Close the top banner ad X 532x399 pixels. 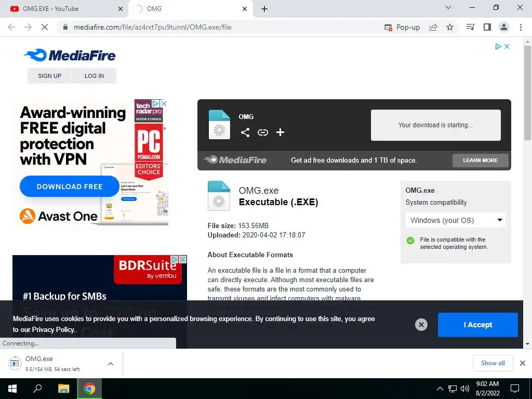coord(507,46)
